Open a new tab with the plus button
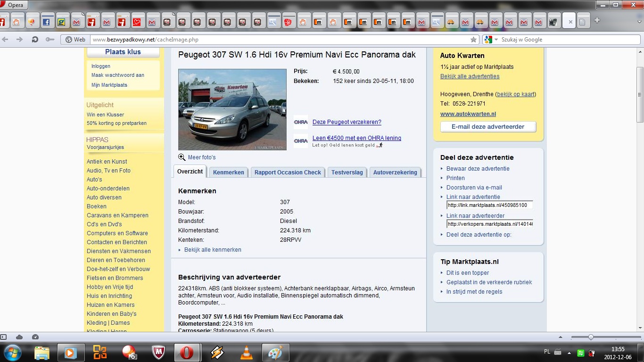 click(597, 20)
